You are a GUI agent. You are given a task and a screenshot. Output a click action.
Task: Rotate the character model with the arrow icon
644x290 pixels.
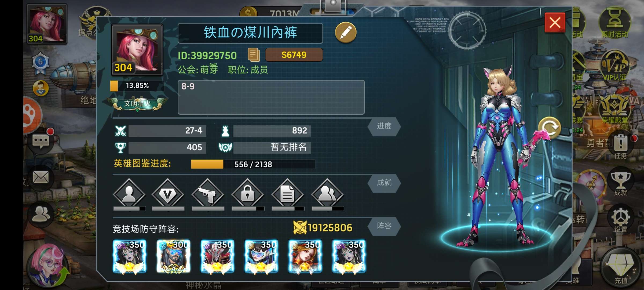(x=549, y=128)
